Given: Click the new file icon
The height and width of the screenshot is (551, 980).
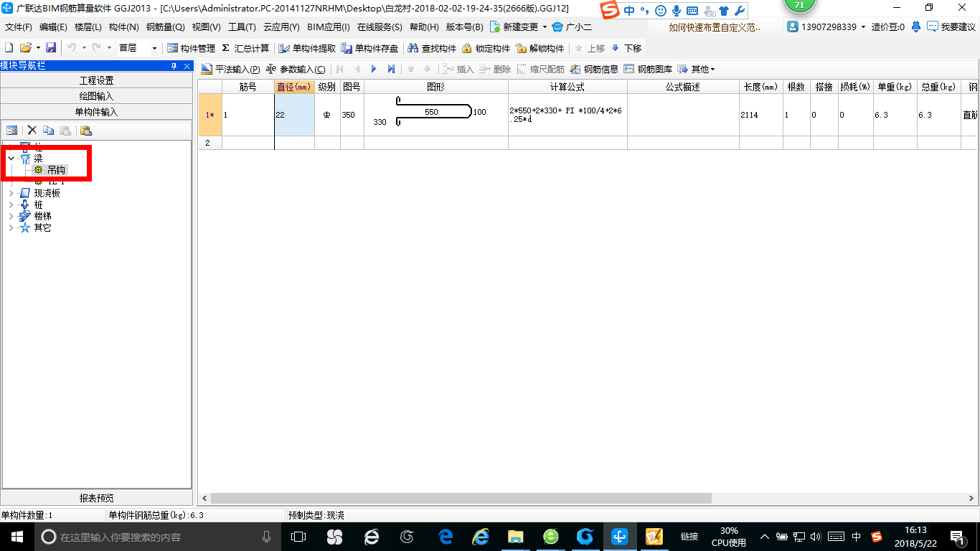Looking at the screenshot, I should click(x=9, y=48).
